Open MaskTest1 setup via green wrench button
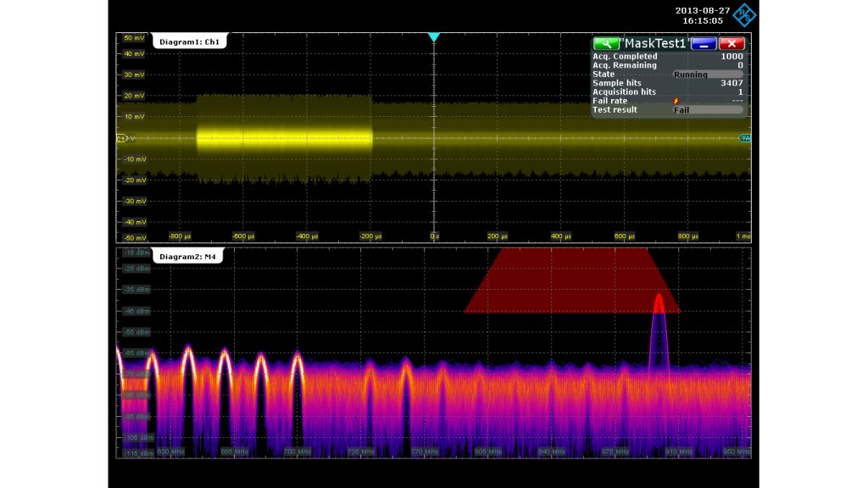This screenshot has height=488, width=868. point(605,44)
